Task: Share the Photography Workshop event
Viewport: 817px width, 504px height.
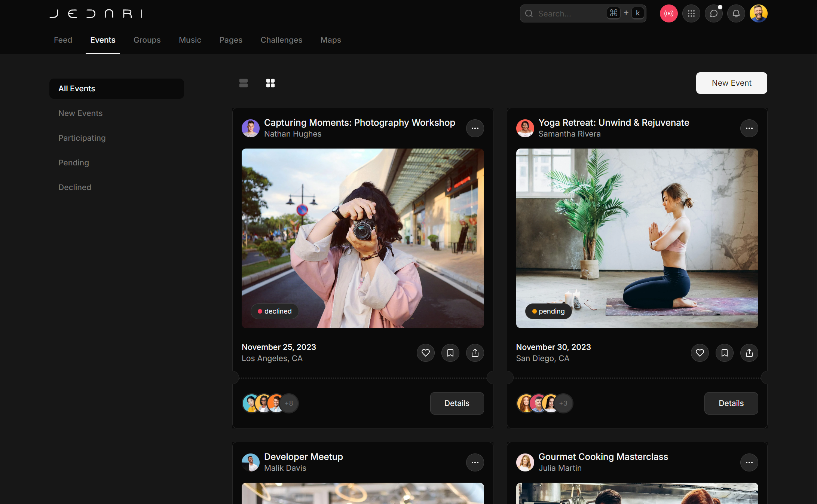Action: pos(475,353)
